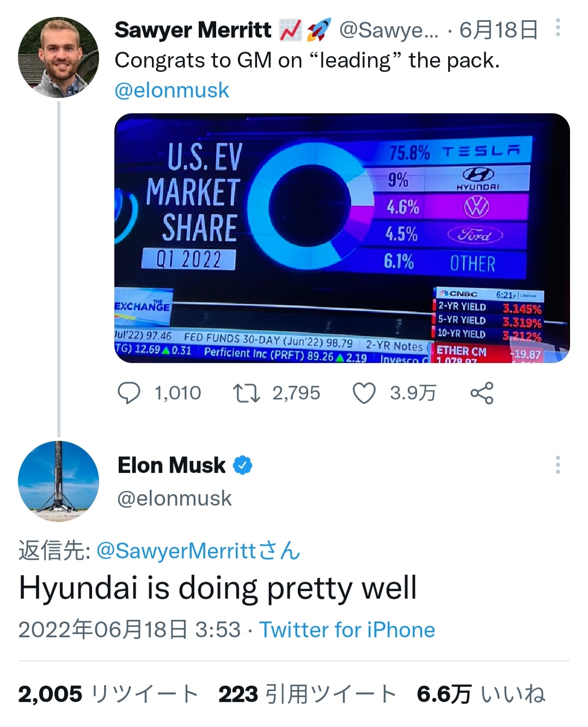View the 2,005 retweets list
This screenshot has height=727, width=588.
[x=108, y=694]
